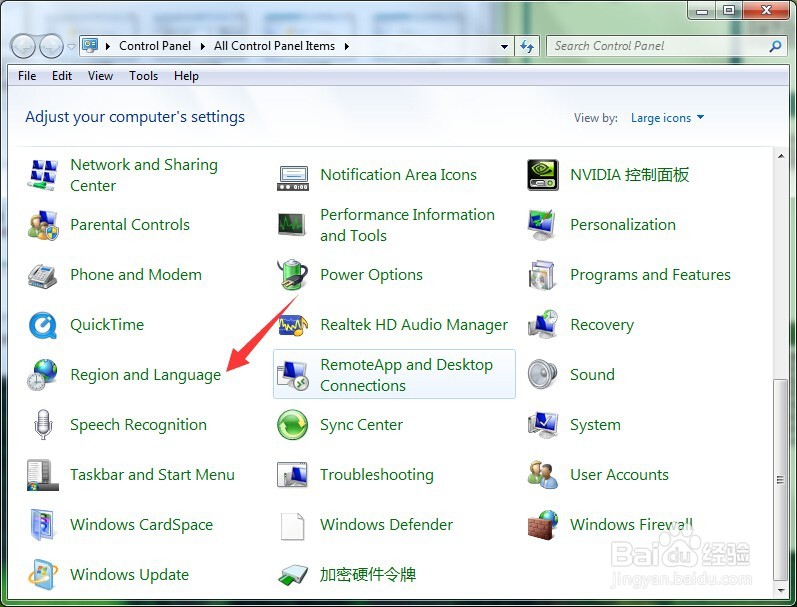The width and height of the screenshot is (797, 607).
Task: Click the search magnifier icon
Action: point(775,47)
